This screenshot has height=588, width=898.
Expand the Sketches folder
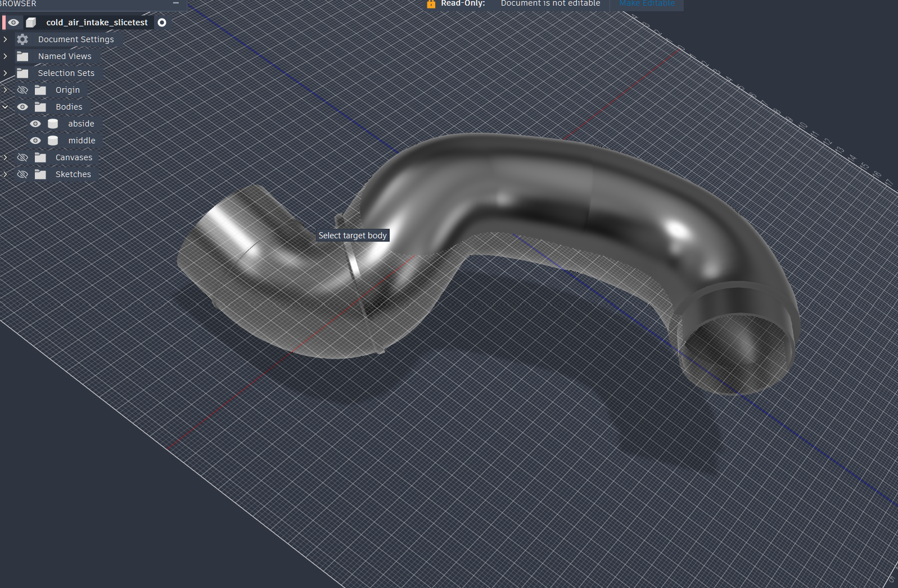tap(5, 174)
